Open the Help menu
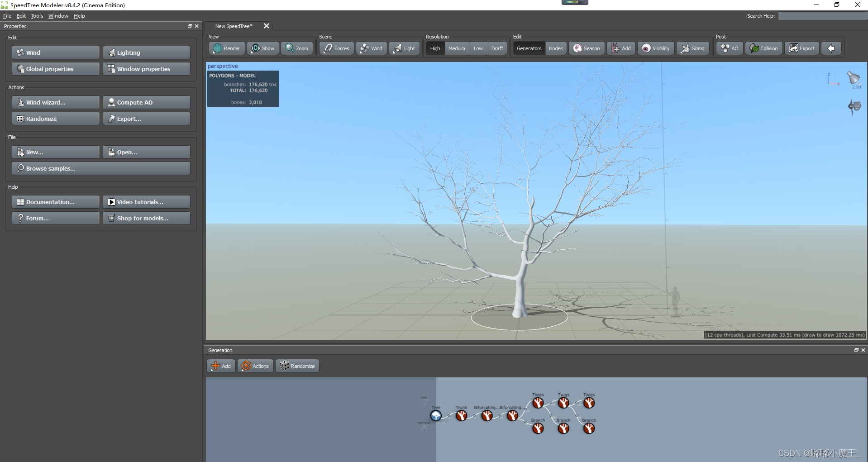This screenshot has width=868, height=462. pyautogui.click(x=79, y=16)
